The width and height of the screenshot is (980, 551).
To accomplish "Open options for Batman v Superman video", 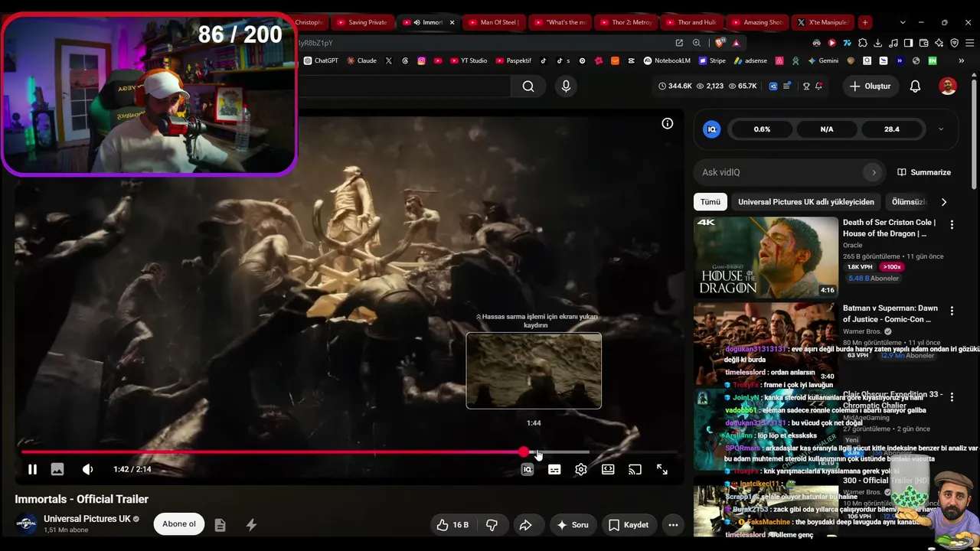I will 952,311.
